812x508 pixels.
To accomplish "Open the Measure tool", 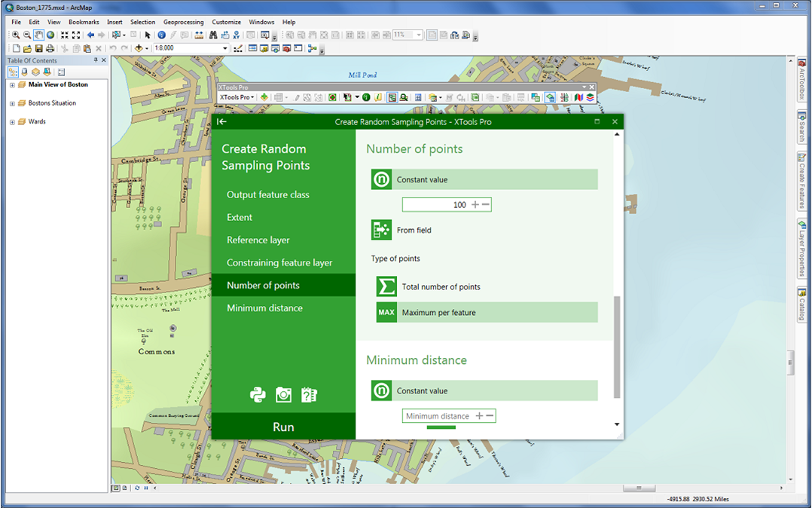I will point(199,35).
